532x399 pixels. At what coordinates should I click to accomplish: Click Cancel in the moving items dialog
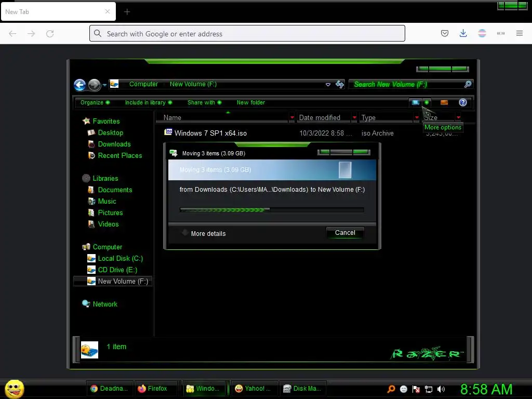click(x=345, y=233)
